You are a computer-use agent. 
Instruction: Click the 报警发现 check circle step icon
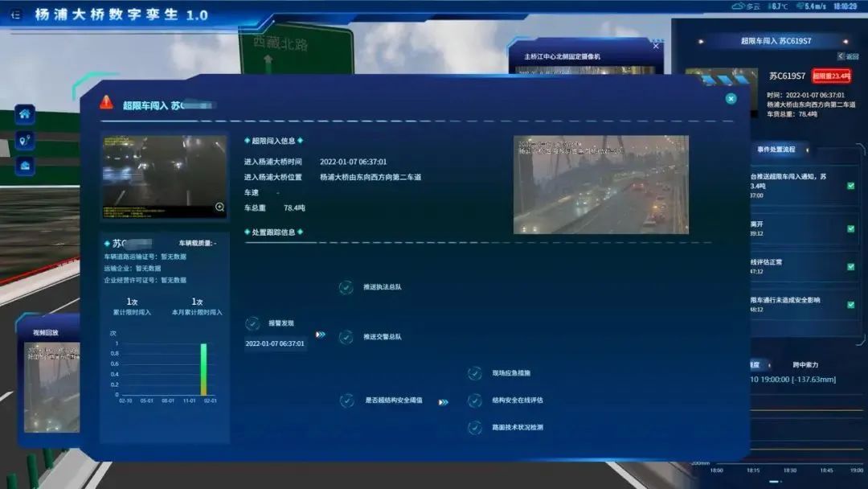point(252,323)
